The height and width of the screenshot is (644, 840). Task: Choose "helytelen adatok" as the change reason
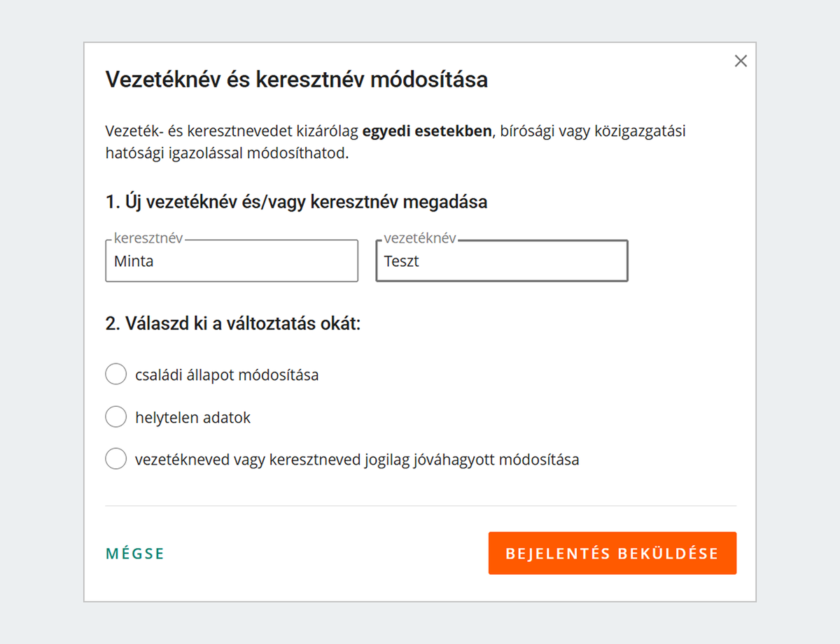click(x=115, y=416)
